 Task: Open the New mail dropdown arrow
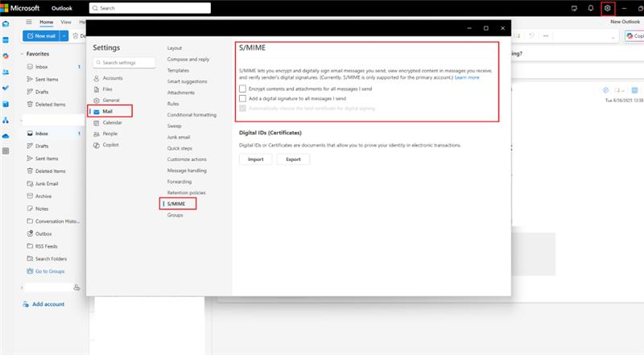click(64, 36)
